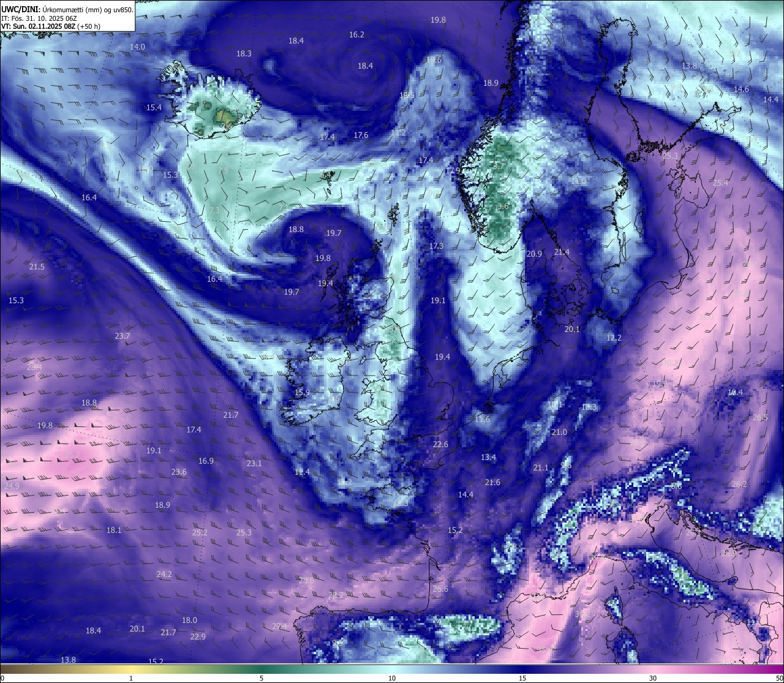
Task: Click the 15.4 value west of Iceland
Action: pos(154,108)
